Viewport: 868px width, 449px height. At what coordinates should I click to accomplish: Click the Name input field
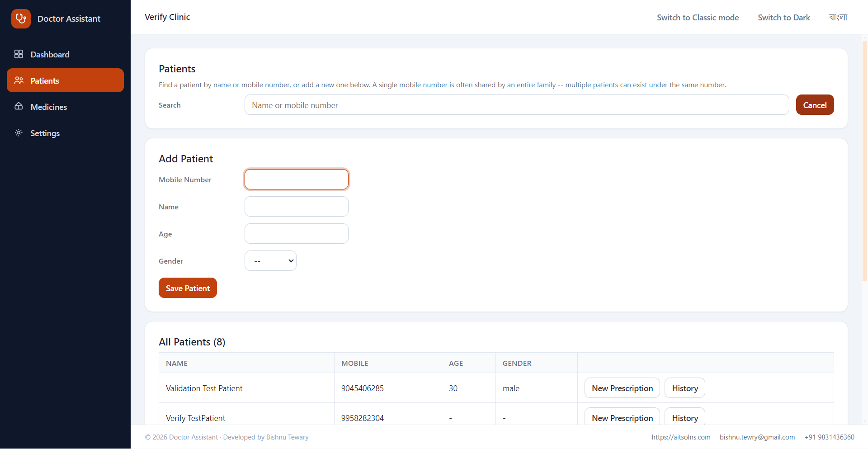coord(297,207)
